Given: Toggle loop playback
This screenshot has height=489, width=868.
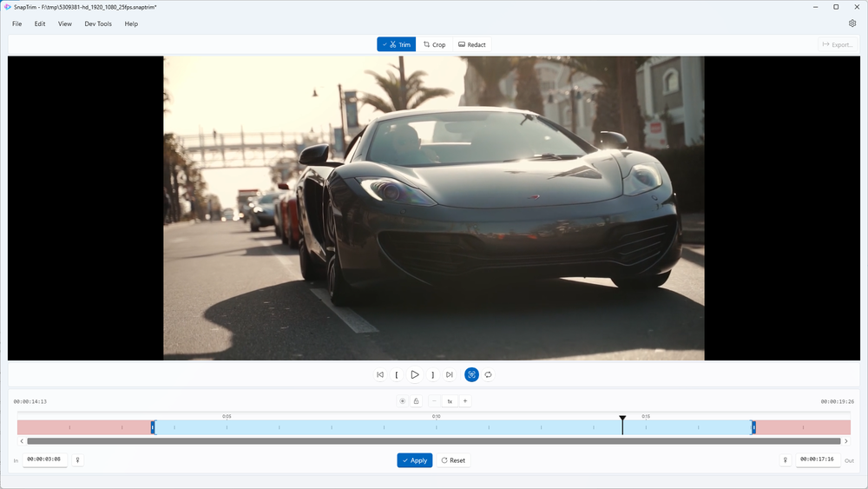Looking at the screenshot, I should pyautogui.click(x=489, y=374).
